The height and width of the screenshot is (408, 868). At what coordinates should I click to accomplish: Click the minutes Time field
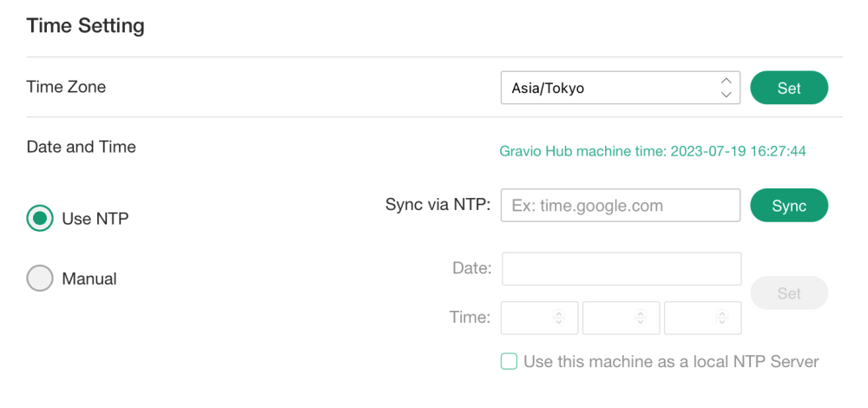[611, 318]
